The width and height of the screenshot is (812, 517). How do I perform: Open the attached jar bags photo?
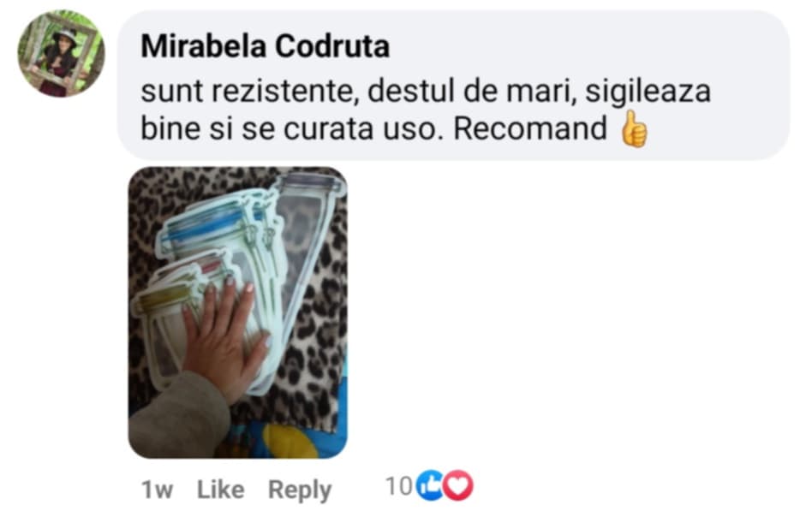tap(238, 312)
